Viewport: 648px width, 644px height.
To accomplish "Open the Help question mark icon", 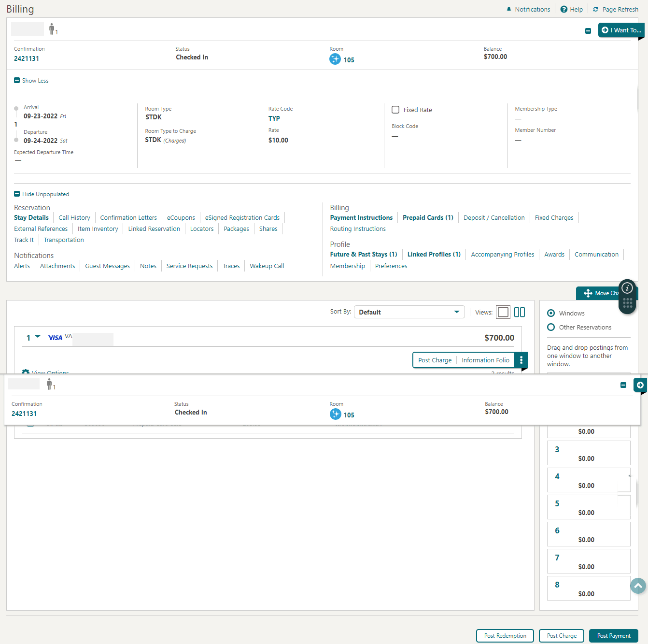I will [x=563, y=9].
